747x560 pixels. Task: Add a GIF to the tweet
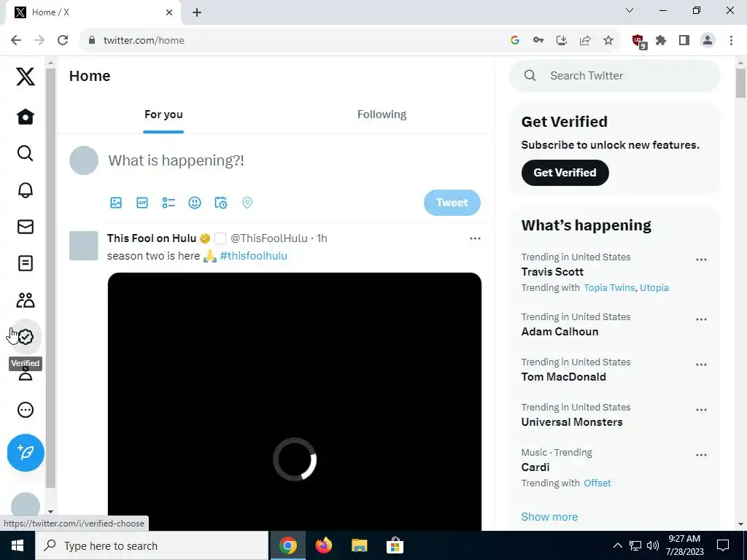(x=142, y=203)
